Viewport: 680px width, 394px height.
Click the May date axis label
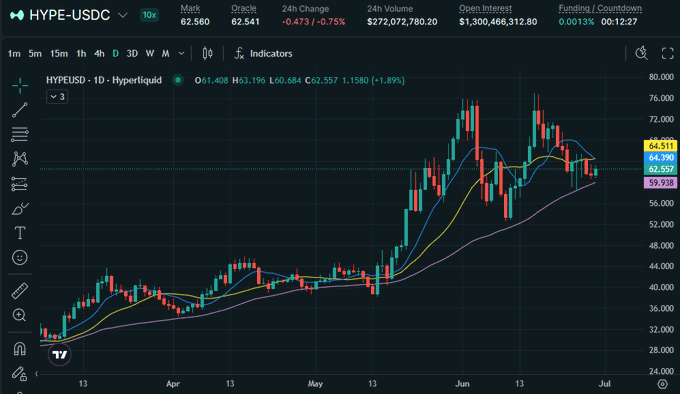click(315, 384)
